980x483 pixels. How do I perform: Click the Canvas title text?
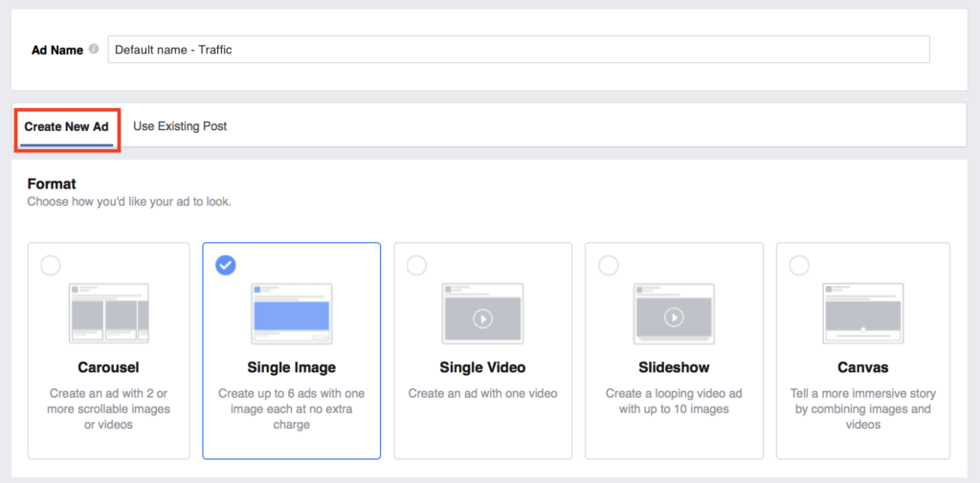tap(863, 367)
